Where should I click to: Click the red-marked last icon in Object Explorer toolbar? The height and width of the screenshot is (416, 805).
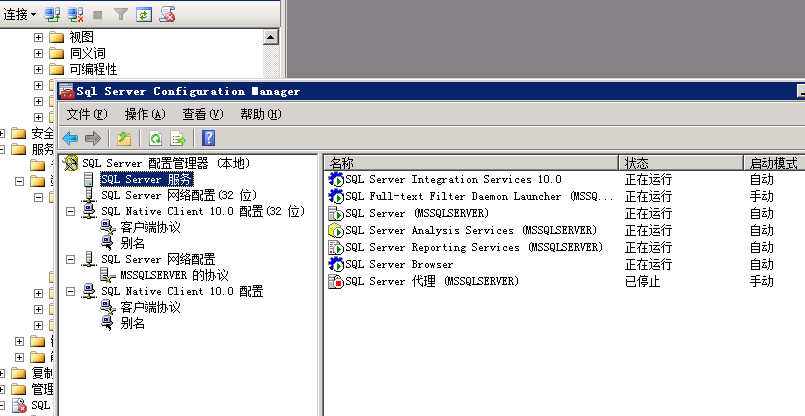[167, 14]
